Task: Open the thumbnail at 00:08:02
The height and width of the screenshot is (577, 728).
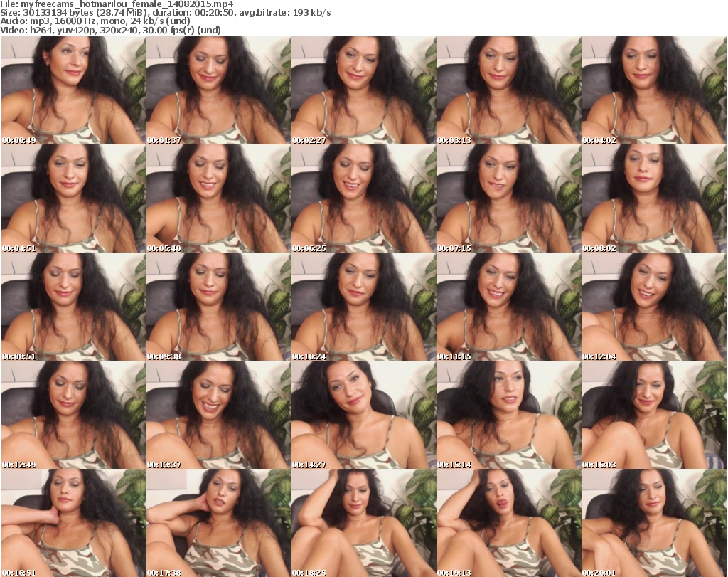Action: 654,198
